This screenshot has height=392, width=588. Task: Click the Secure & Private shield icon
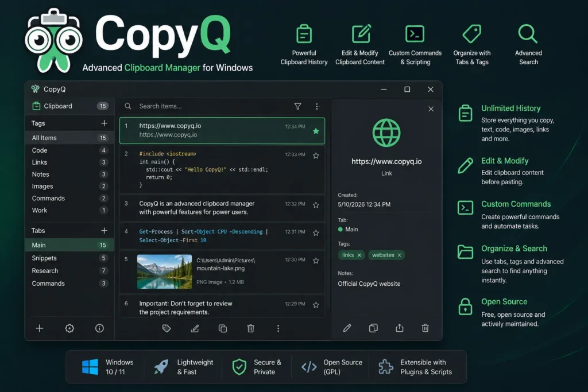point(239,367)
